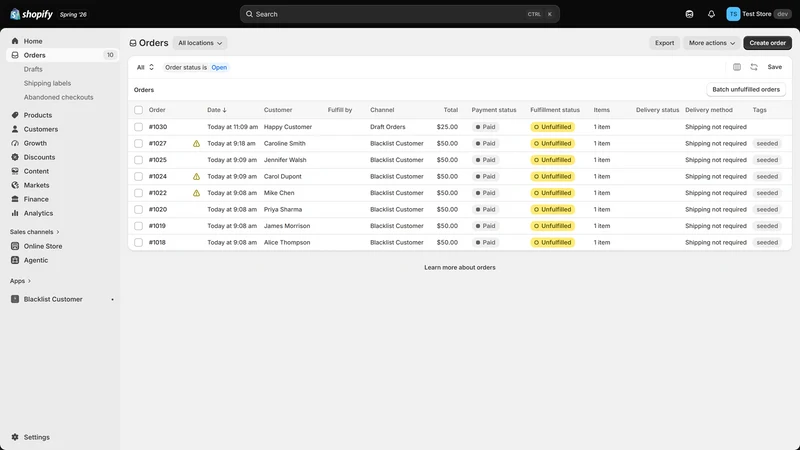This screenshot has height=450, width=800.
Task: Click the Markets globe icon
Action: (x=15, y=185)
